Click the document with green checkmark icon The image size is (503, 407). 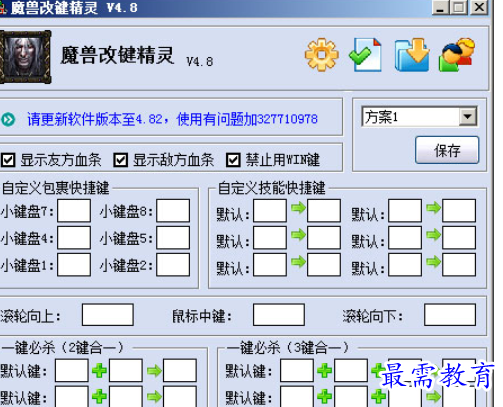[365, 54]
